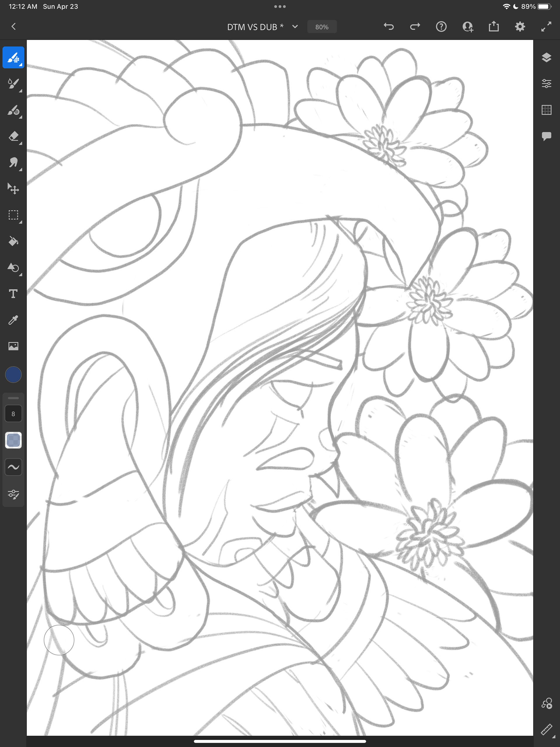Open app Settings gear
The image size is (560, 747).
[x=520, y=27]
